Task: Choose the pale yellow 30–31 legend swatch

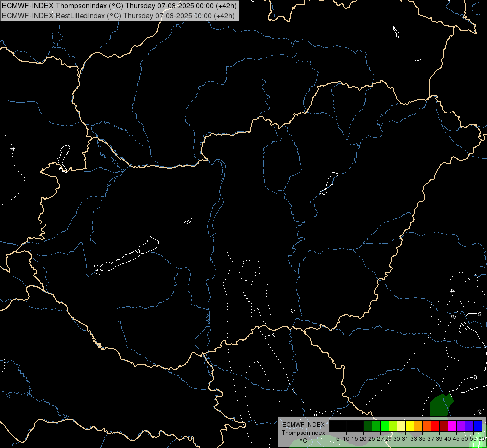Action: pos(401,426)
